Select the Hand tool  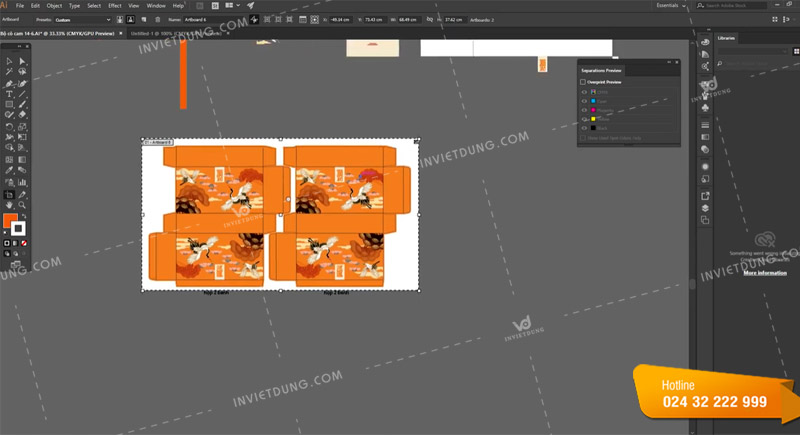click(9, 205)
